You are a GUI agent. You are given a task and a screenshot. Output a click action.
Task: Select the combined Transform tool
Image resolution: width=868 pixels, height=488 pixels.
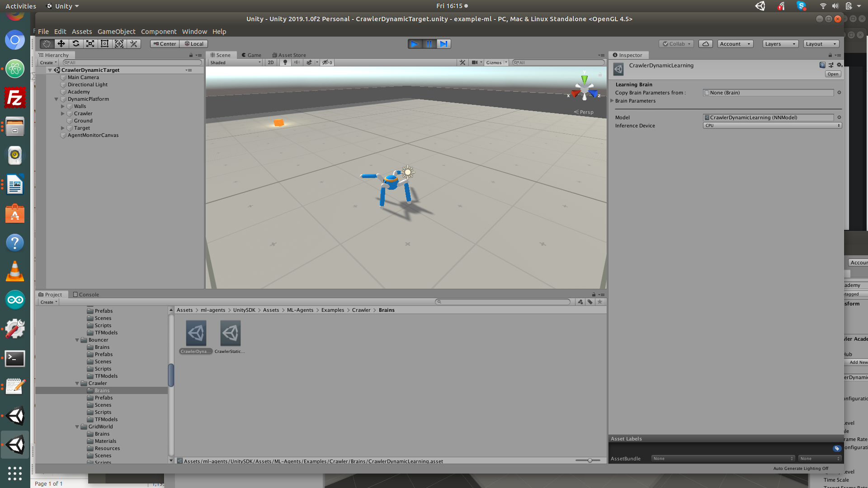119,44
